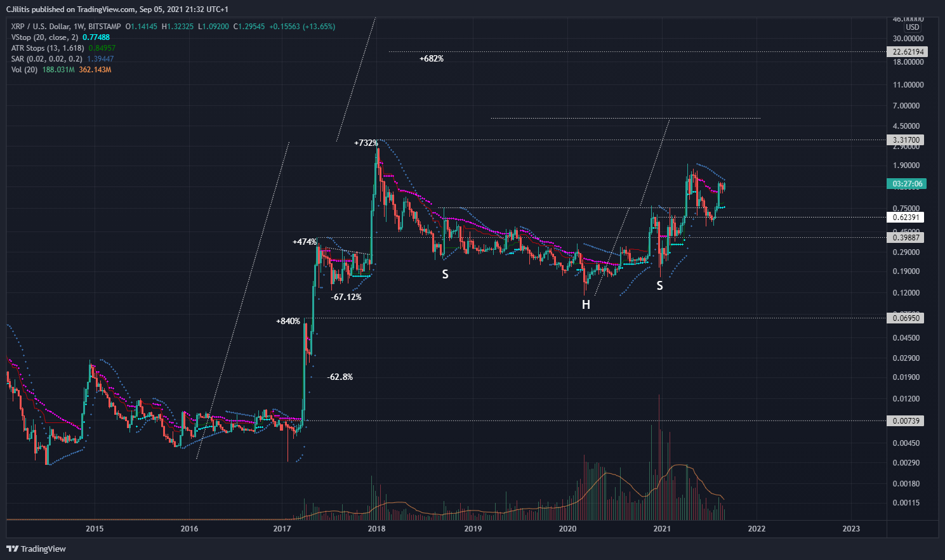
Task: Click the 03:27:06 countdown price label
Action: [x=908, y=184]
